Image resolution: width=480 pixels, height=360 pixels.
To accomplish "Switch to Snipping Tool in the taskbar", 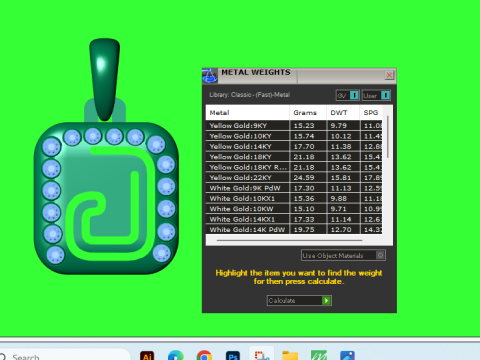I will pos(262,355).
